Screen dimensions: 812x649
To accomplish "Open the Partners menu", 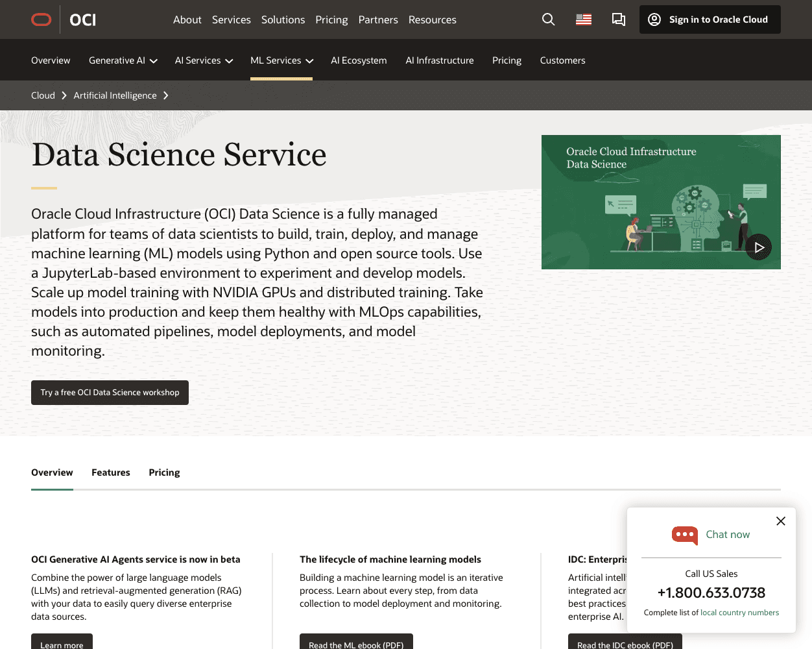I will pyautogui.click(x=378, y=19).
